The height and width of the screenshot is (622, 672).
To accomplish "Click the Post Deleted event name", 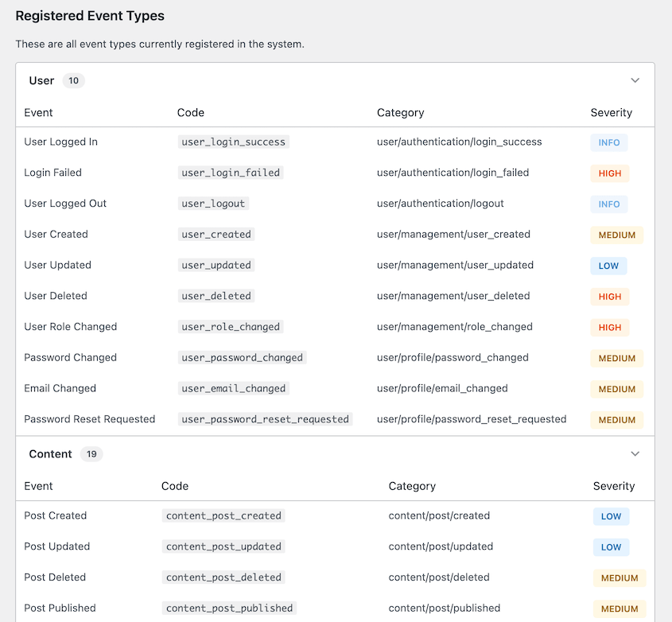I will tap(55, 577).
